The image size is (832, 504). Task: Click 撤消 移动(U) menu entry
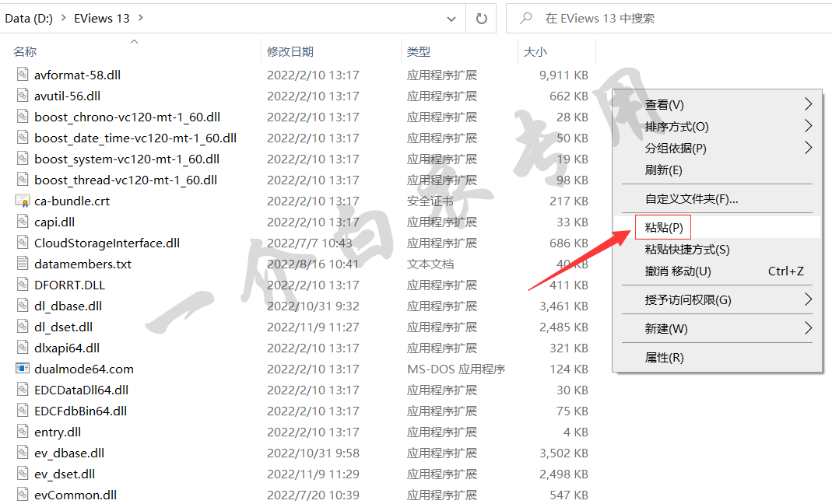(x=678, y=271)
